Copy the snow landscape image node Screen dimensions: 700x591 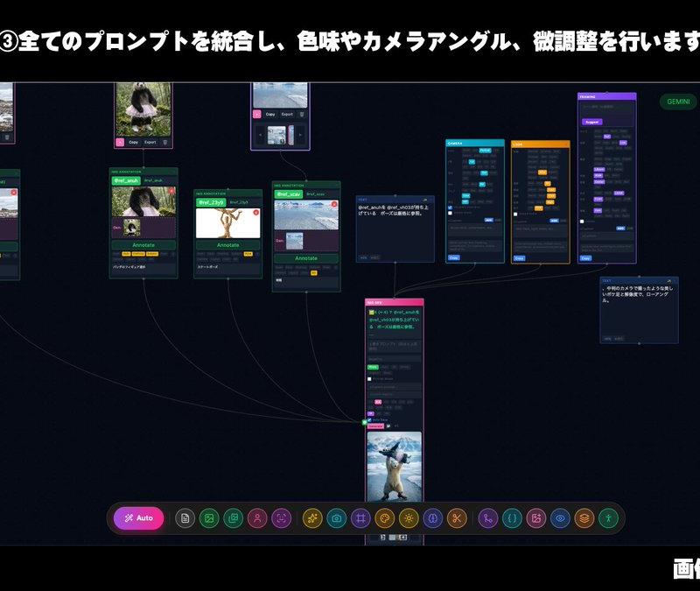(270, 115)
